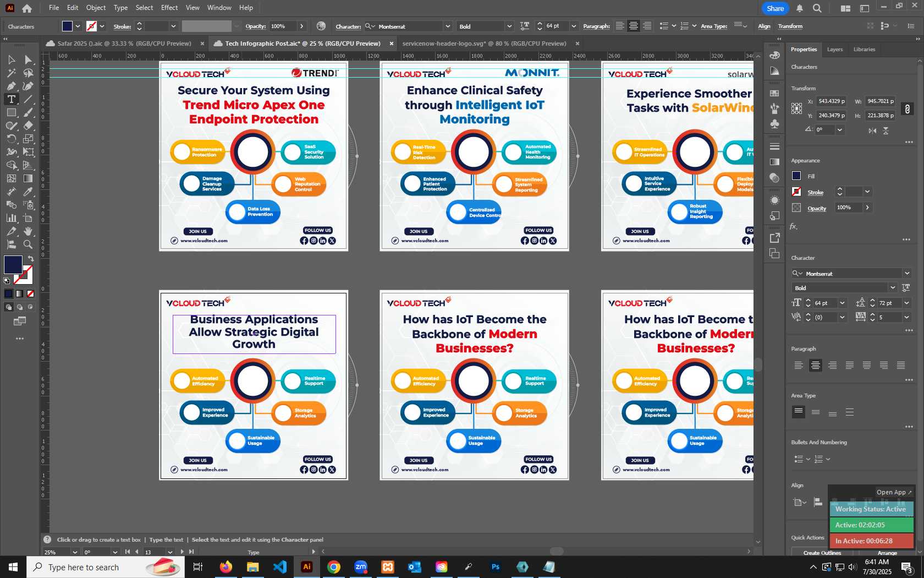Open font family Montserrat dropdown in Properties
Image resolution: width=924 pixels, height=578 pixels.
point(907,274)
